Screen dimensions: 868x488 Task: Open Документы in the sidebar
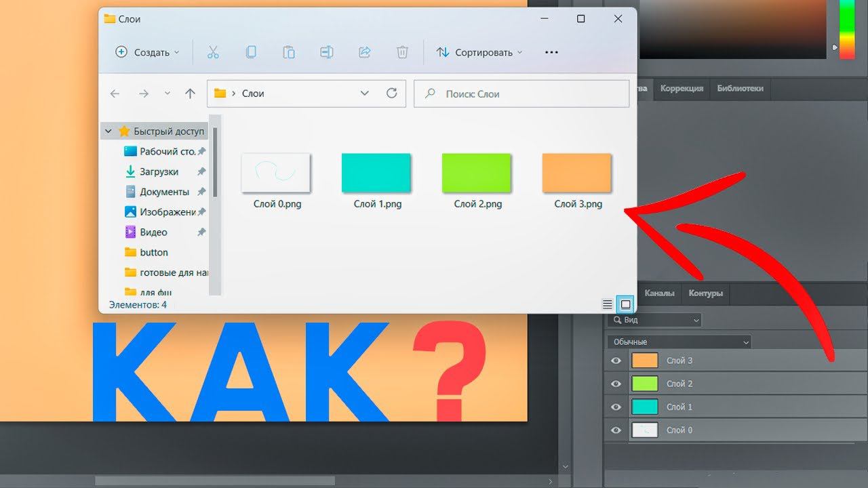(164, 192)
